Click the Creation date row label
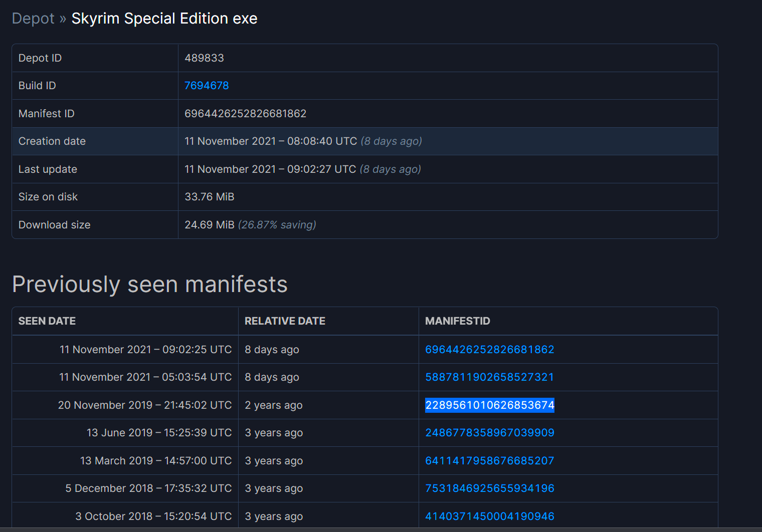Viewport: 762px width, 532px height. [x=52, y=141]
